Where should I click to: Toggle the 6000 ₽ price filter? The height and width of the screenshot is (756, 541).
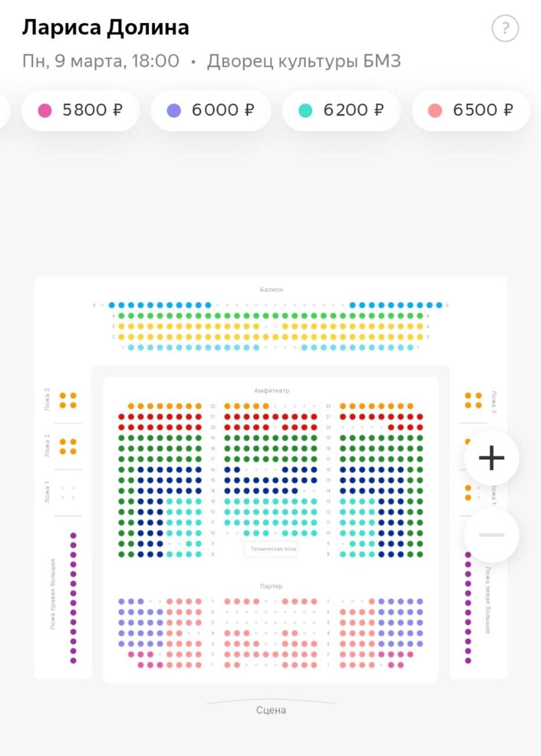point(211,110)
